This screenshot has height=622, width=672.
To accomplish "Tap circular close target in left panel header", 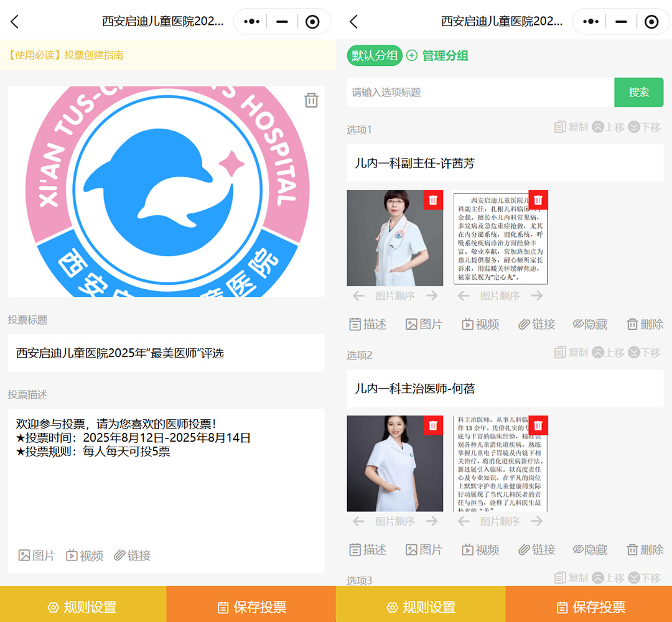I will click(312, 21).
